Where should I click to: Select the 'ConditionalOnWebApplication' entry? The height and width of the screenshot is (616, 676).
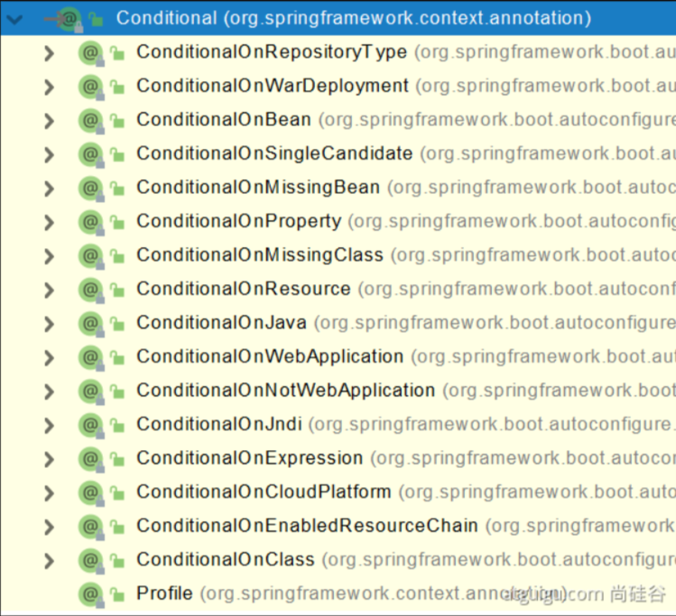coord(271,356)
